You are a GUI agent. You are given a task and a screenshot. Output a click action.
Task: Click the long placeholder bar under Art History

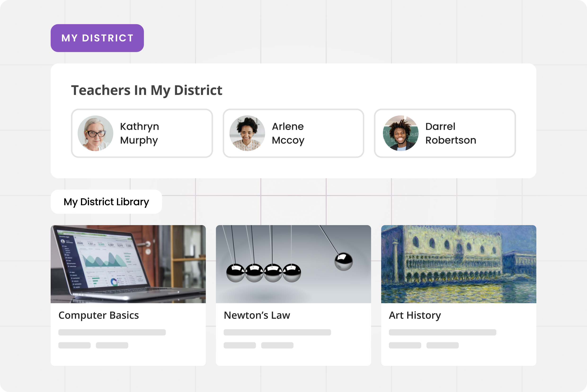click(x=443, y=332)
